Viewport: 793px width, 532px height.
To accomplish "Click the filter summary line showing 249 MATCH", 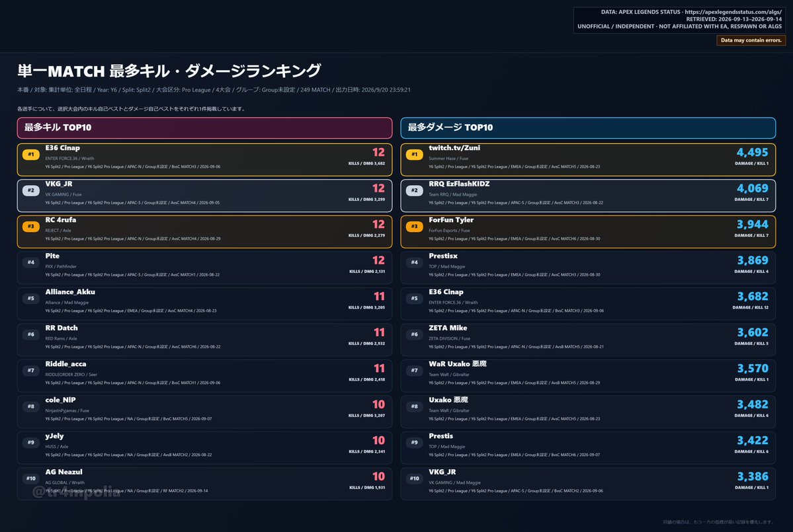I will [214, 90].
